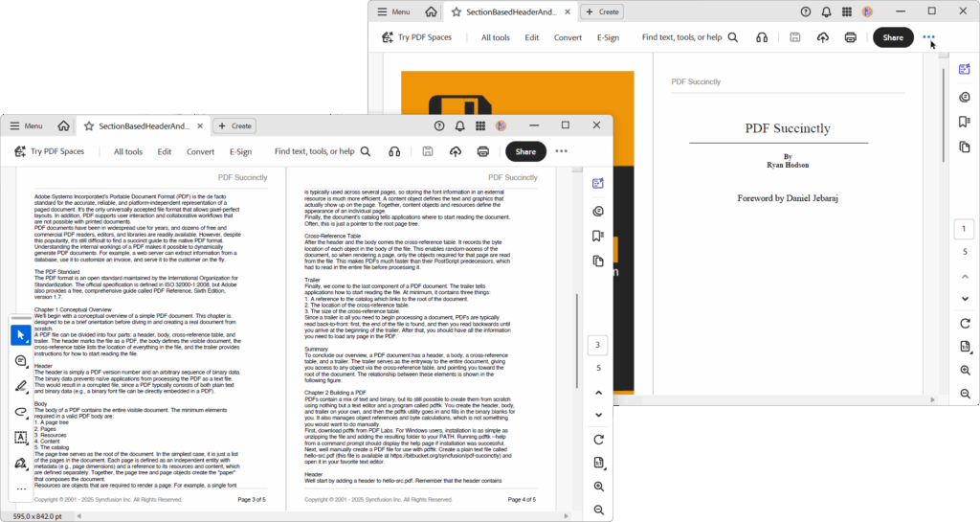
Task: Choose the Select arrow tool
Action: [x=21, y=335]
